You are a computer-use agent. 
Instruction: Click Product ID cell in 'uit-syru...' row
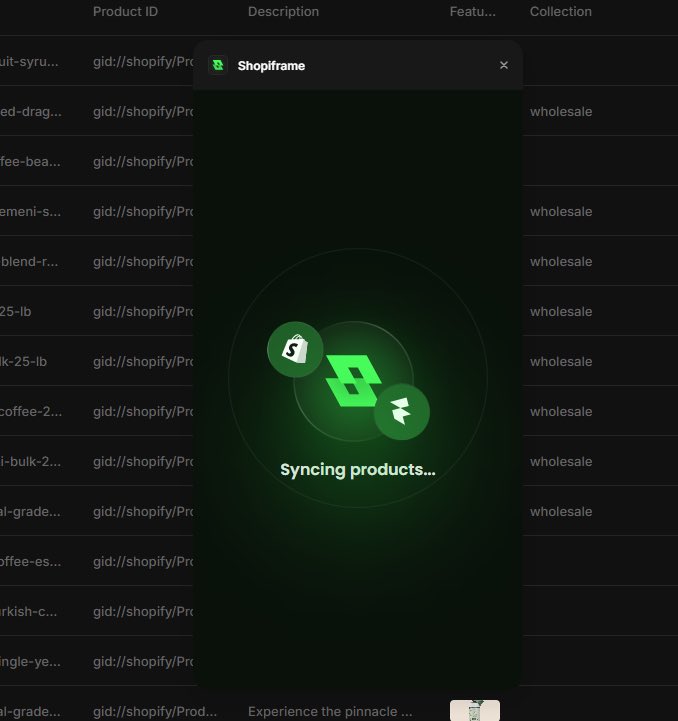pos(143,62)
